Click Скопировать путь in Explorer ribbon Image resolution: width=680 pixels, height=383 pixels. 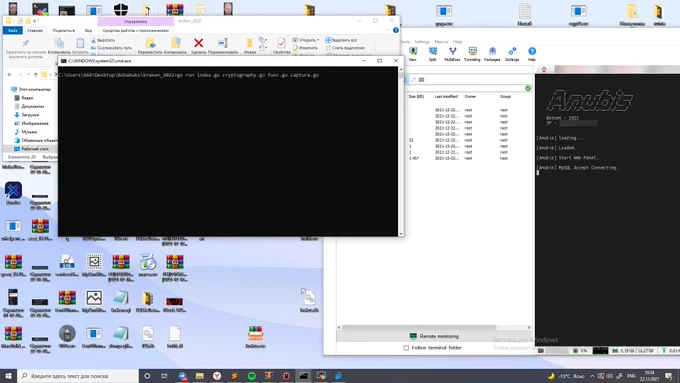(111, 48)
